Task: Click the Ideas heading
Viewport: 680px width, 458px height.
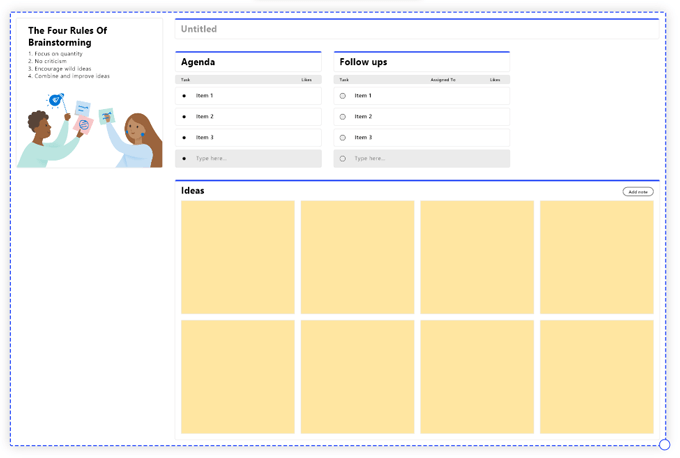Action: (x=193, y=191)
